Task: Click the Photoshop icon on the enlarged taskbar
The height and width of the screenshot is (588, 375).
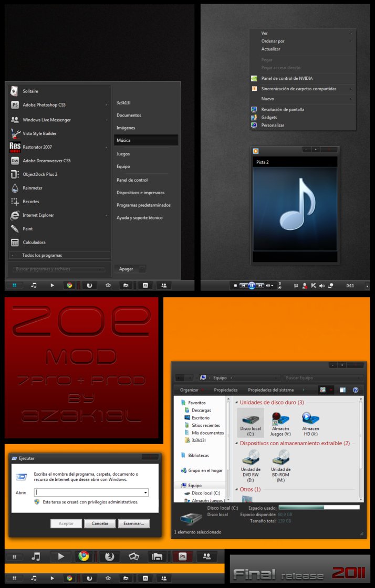Action: click(182, 556)
